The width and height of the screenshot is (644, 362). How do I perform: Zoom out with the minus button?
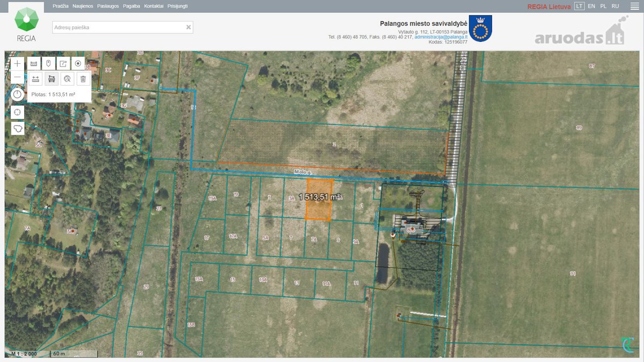click(18, 77)
